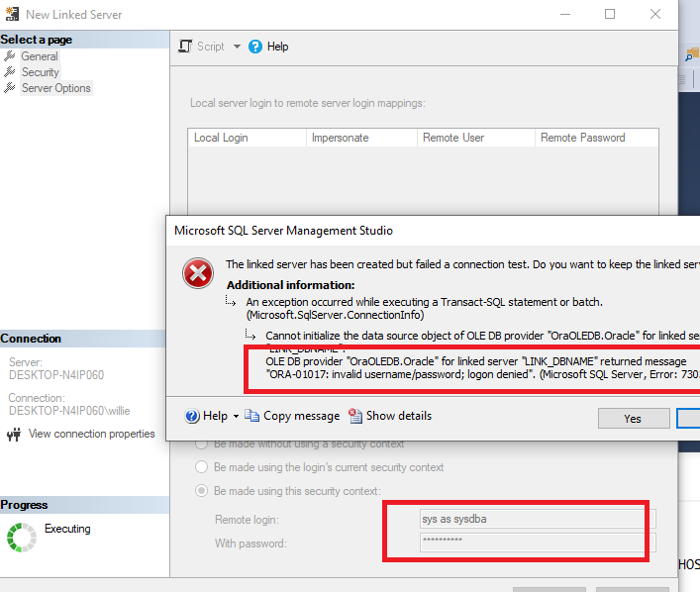This screenshot has width=700, height=592.
Task: Click the New Linked Server title icon
Action: [12, 14]
